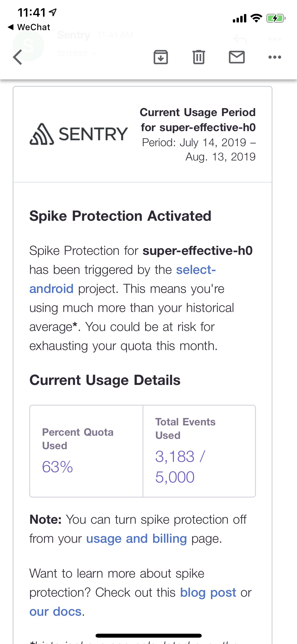Delete the email using the trash icon
297x644 pixels.
click(x=199, y=57)
